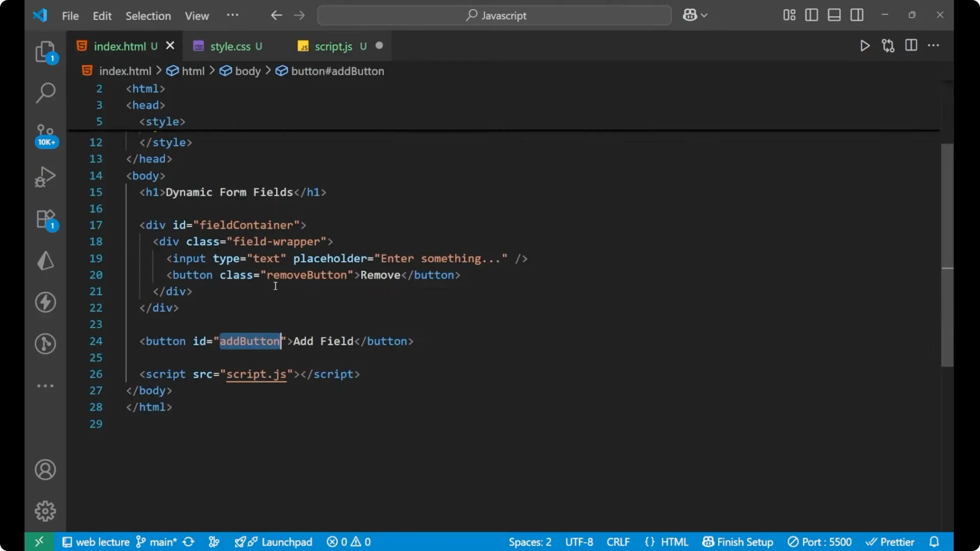
Task: Open the Manage settings gear
Action: tap(45, 511)
